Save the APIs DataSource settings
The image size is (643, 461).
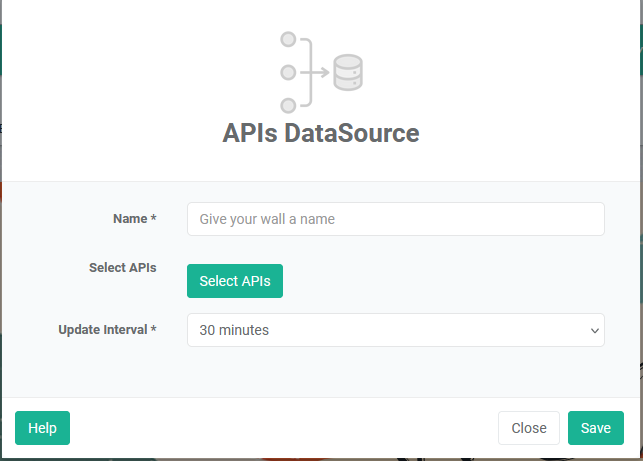(x=595, y=428)
